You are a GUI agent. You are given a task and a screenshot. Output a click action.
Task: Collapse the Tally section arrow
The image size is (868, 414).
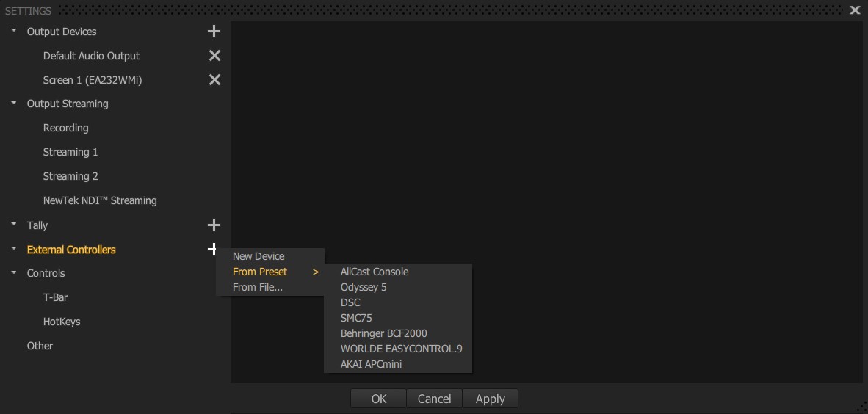pos(14,225)
